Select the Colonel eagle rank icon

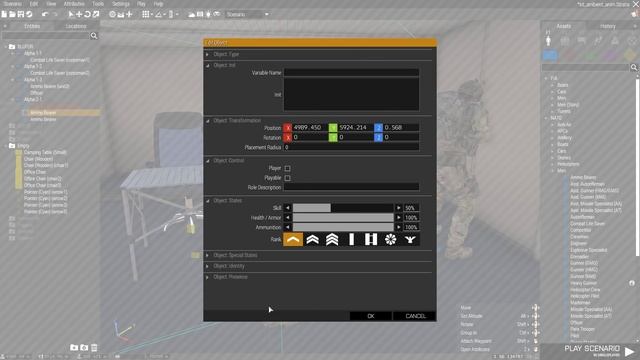click(x=410, y=240)
